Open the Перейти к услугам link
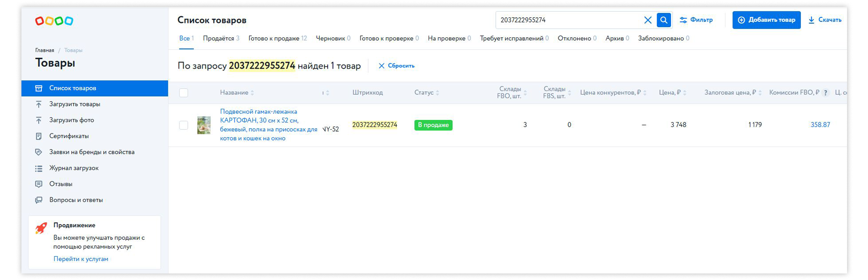 pyautogui.click(x=81, y=259)
